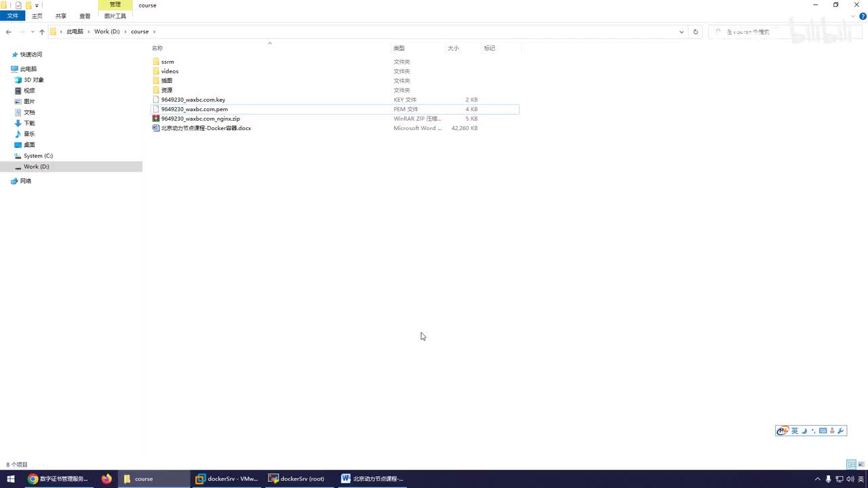Viewport: 868px width, 488px height.
Task: Open the 图片工具 ribbon tab
Action: [115, 16]
